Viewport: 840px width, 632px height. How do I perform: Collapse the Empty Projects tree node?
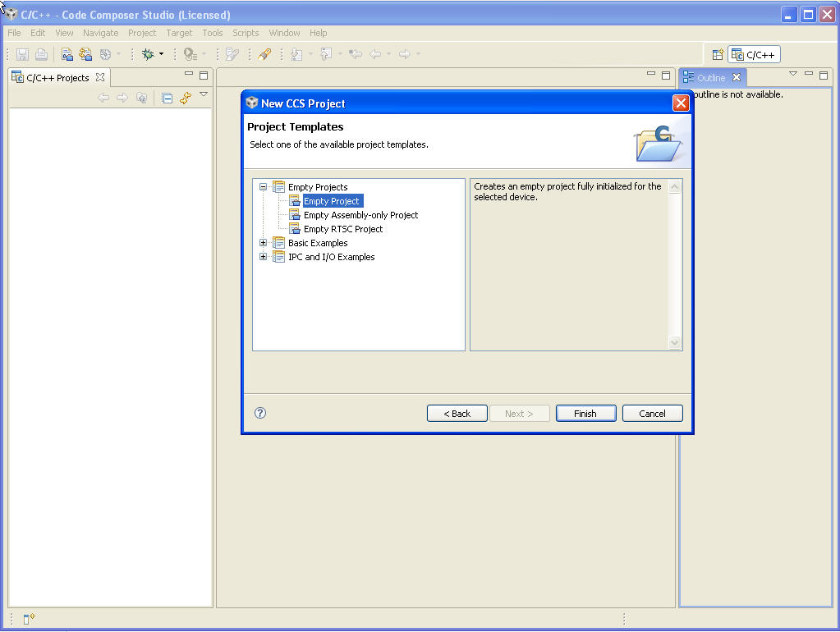[263, 186]
